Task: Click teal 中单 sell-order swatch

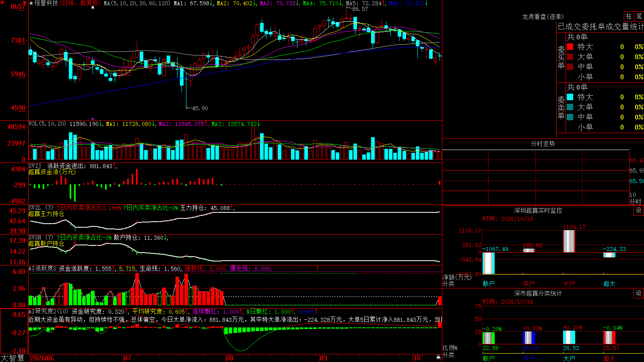Action: [570, 117]
